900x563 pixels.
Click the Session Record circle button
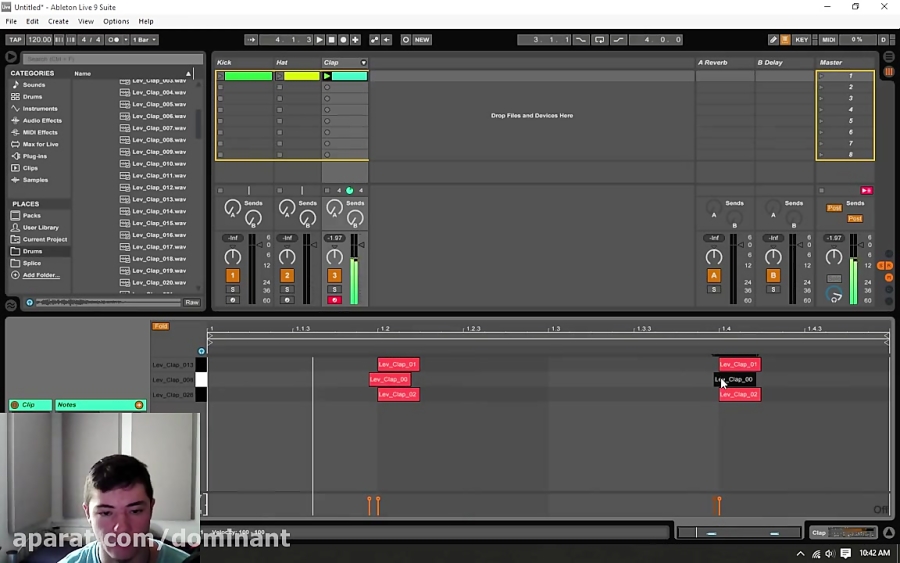coord(406,40)
